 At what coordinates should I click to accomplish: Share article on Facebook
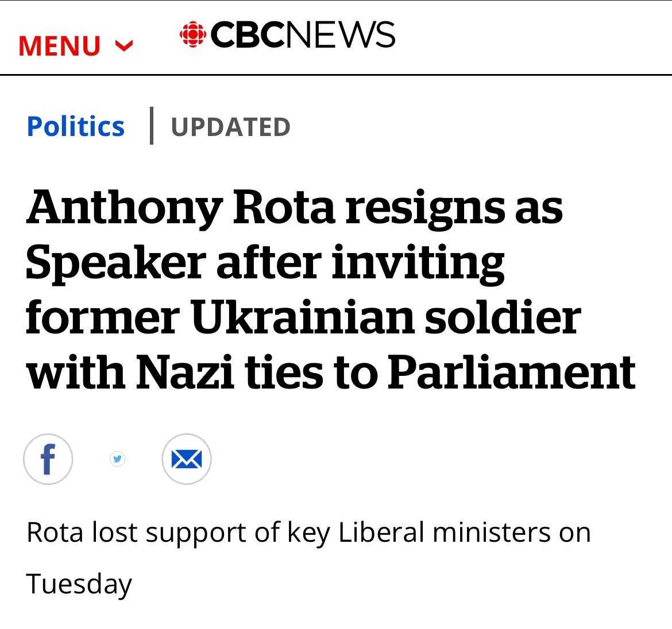tap(48, 459)
